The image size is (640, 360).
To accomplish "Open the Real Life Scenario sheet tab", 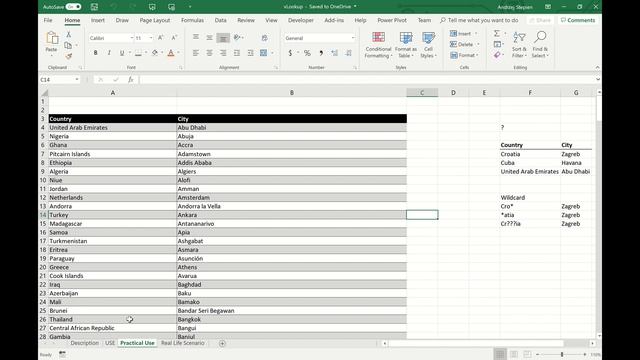I will [x=182, y=343].
